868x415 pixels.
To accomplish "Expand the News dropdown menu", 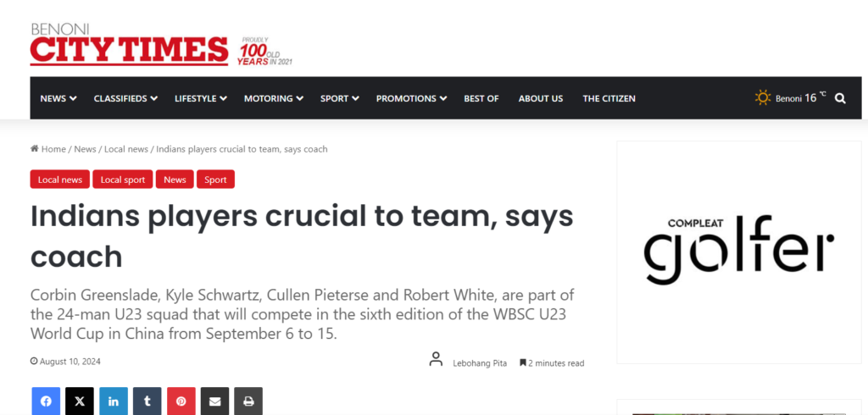I will (x=58, y=98).
